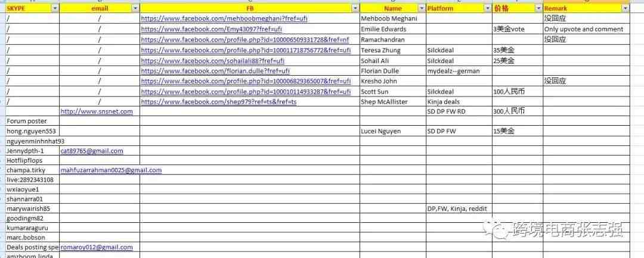
Task: Open the romaroy012@gmail.com email link
Action: (97, 247)
